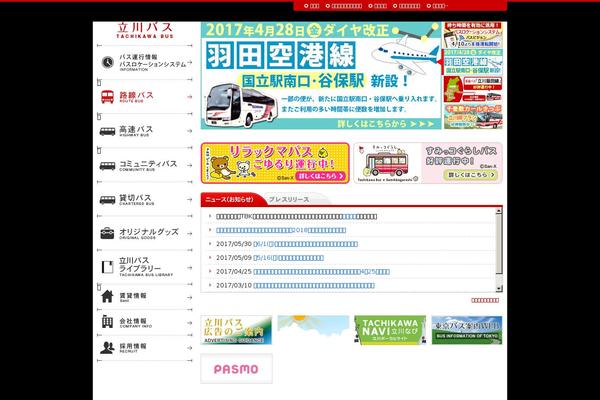Open the 会社情報 Company Info menu item

click(145, 322)
